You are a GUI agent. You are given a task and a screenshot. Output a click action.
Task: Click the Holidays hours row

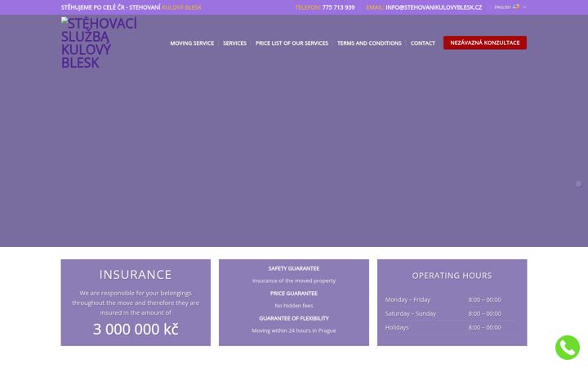(452, 327)
